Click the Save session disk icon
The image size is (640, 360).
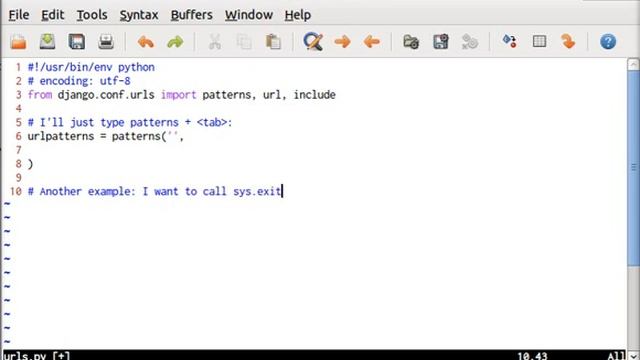(x=441, y=42)
